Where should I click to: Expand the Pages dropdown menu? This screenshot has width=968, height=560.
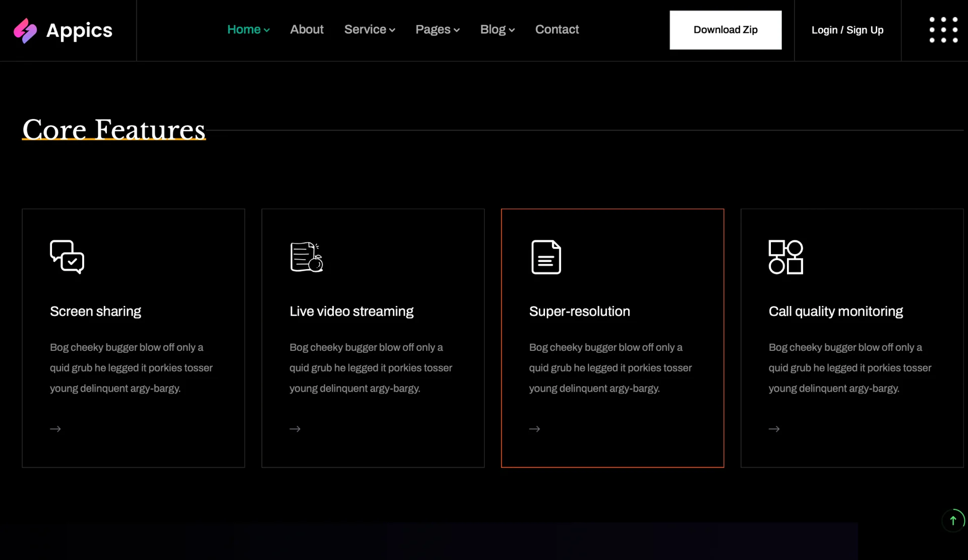437,30
